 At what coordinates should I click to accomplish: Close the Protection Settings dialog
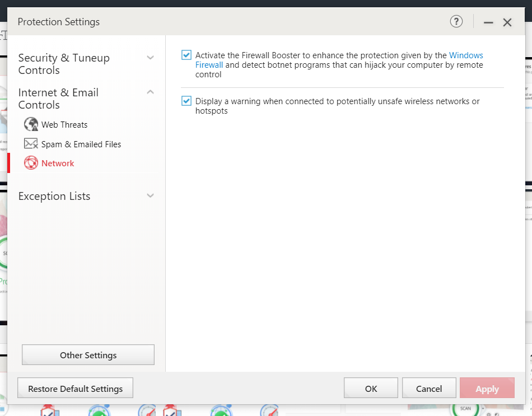[x=507, y=22]
